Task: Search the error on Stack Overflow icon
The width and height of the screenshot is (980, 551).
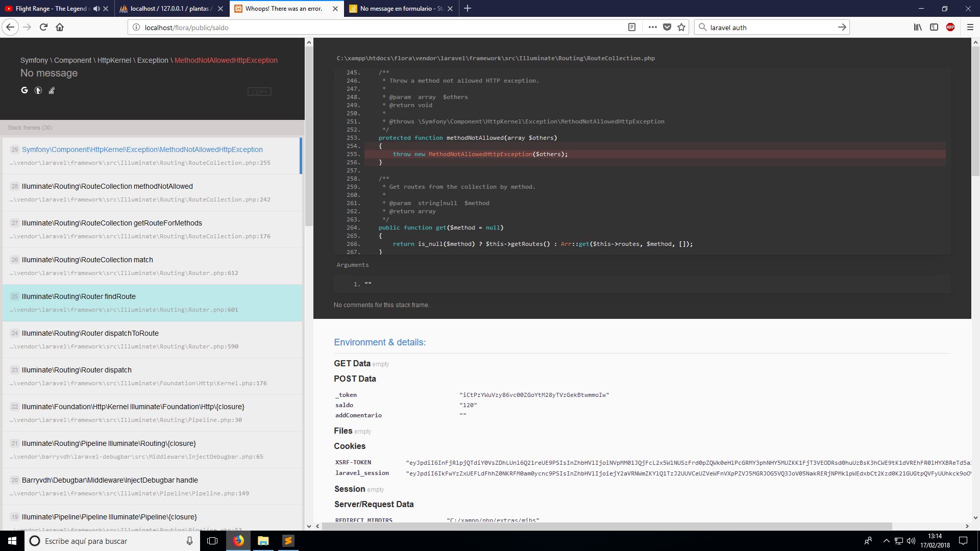Action: [52, 90]
